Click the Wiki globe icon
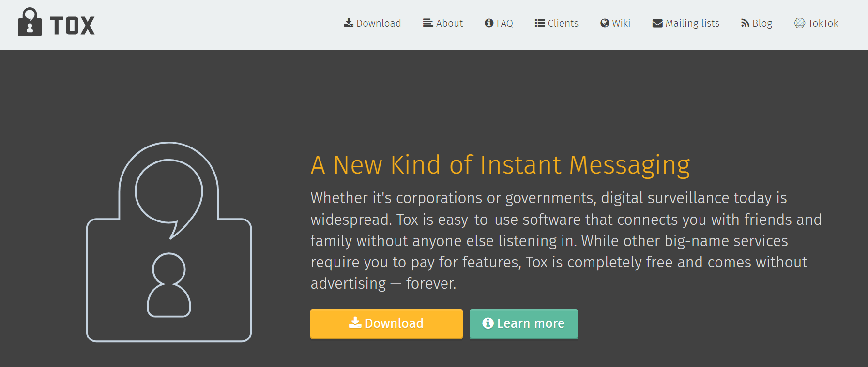The height and width of the screenshot is (367, 868). pos(605,23)
